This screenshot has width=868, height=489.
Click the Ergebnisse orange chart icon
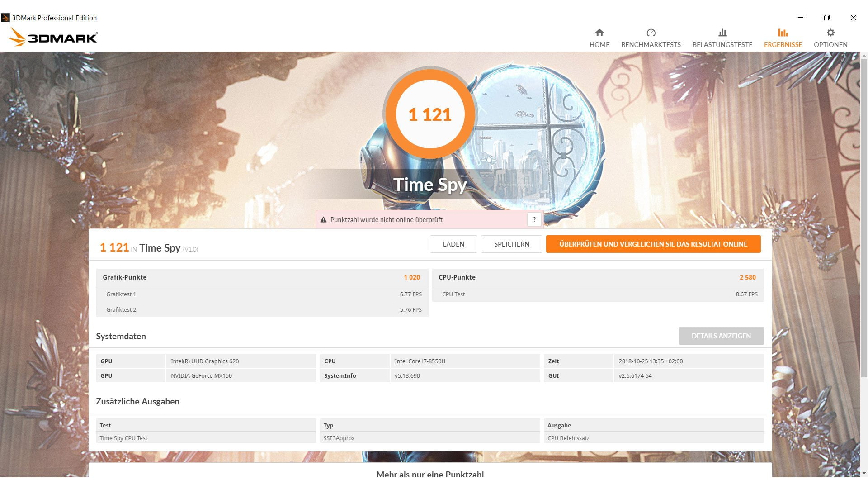(783, 33)
